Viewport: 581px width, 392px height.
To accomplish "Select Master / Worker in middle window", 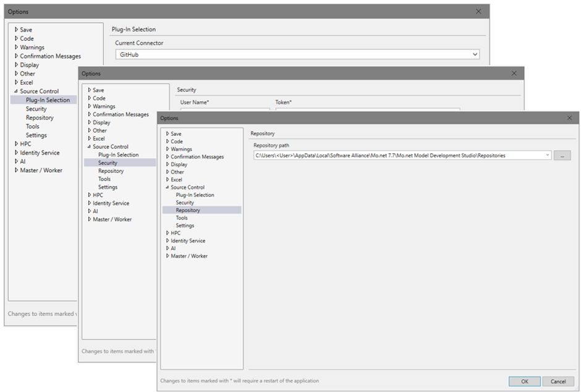I will tap(112, 219).
